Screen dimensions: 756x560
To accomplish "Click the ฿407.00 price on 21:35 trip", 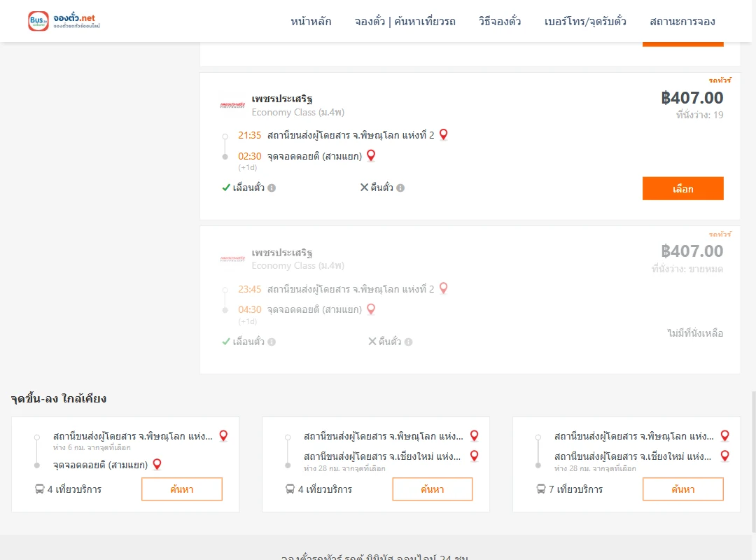I will 692,98.
